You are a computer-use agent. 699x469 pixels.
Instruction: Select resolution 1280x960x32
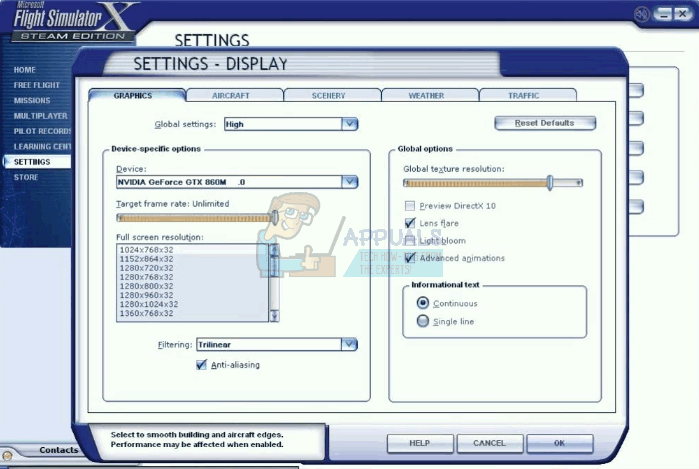pyautogui.click(x=192, y=295)
